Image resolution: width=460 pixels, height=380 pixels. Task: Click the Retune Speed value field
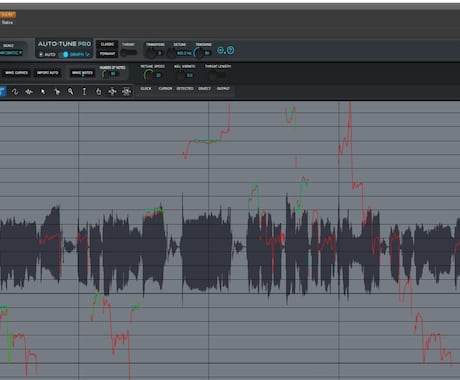coord(158,76)
